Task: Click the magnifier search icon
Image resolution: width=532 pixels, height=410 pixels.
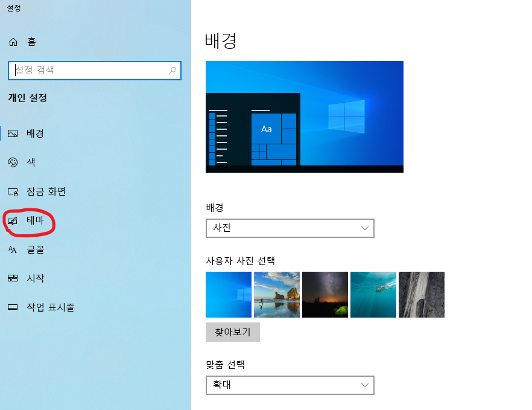Action: [173, 70]
